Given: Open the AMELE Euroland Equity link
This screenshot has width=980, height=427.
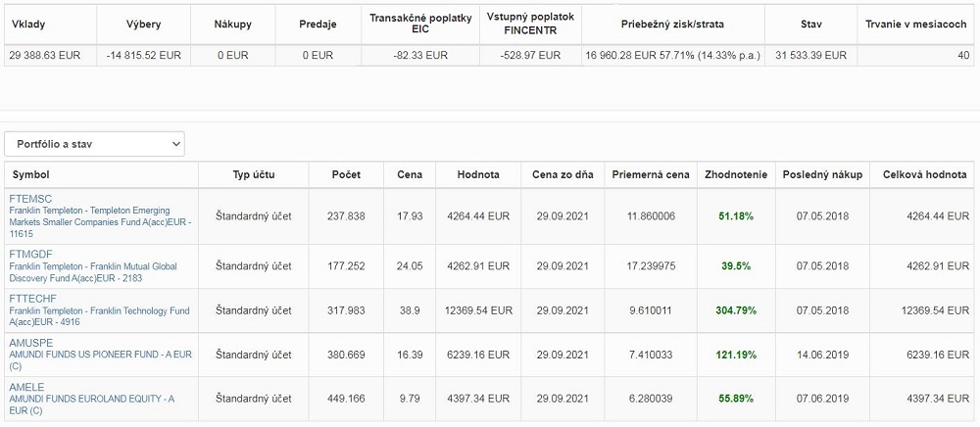Looking at the screenshot, I should pyautogui.click(x=91, y=399).
